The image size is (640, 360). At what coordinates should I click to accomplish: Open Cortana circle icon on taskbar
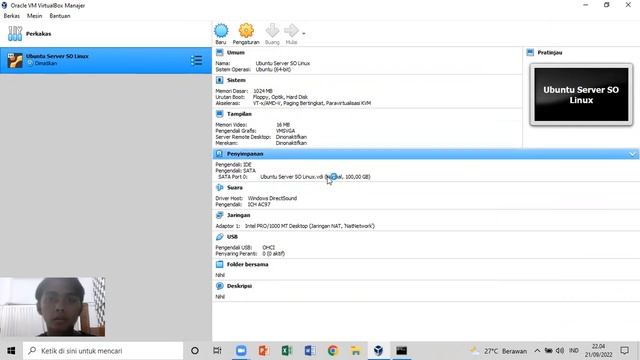coord(195,351)
